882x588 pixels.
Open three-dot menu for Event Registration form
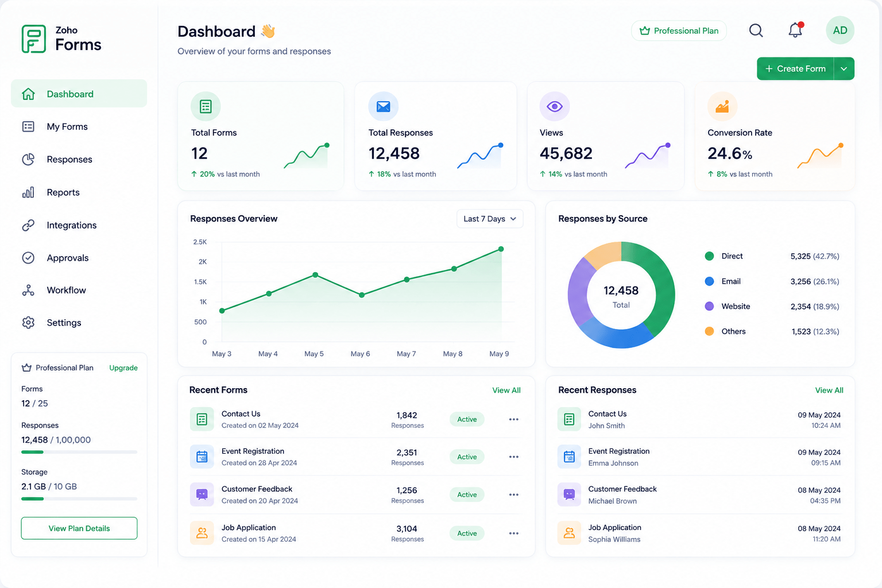point(513,457)
